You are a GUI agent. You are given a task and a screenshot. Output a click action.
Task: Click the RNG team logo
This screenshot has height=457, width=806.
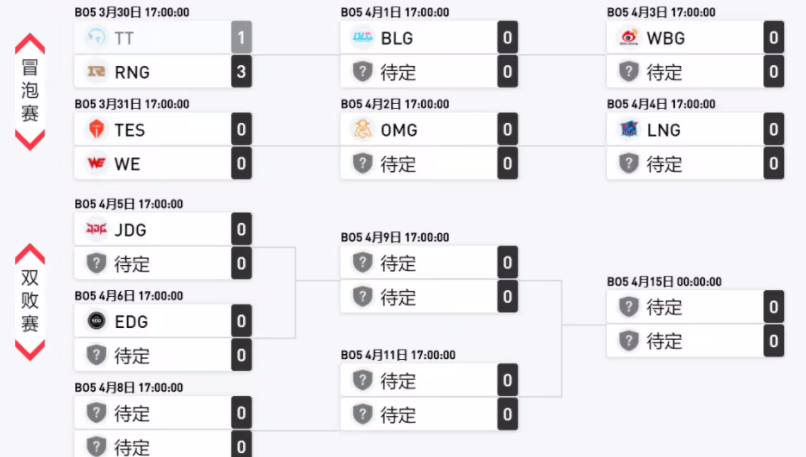tap(96, 72)
